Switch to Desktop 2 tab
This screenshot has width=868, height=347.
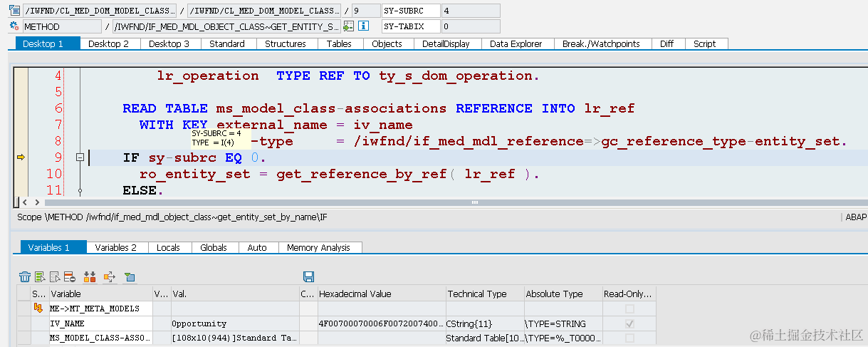point(109,43)
